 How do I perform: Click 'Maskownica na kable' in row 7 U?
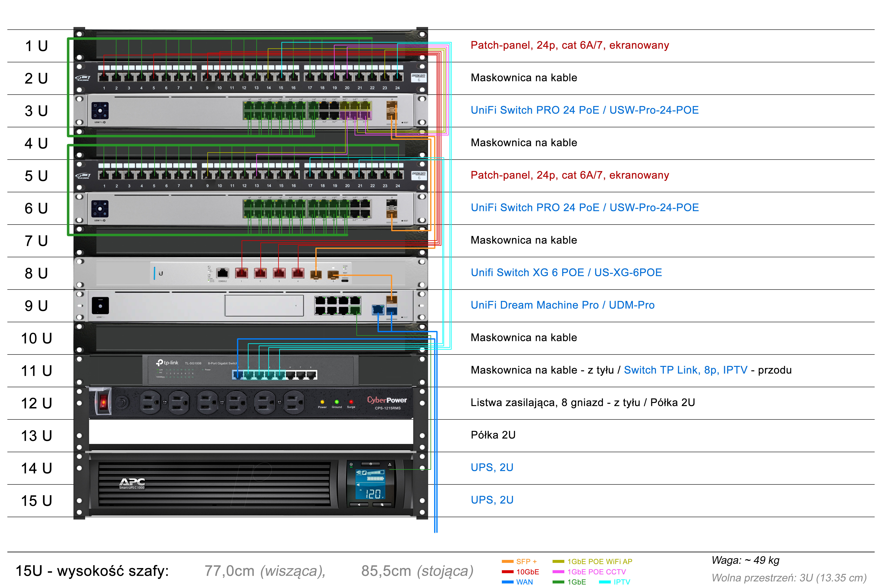coord(524,240)
